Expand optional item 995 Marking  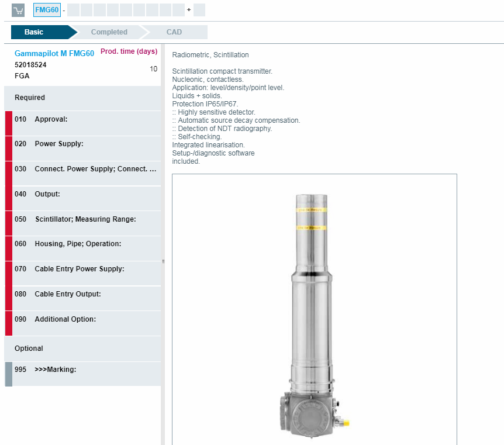83,374
